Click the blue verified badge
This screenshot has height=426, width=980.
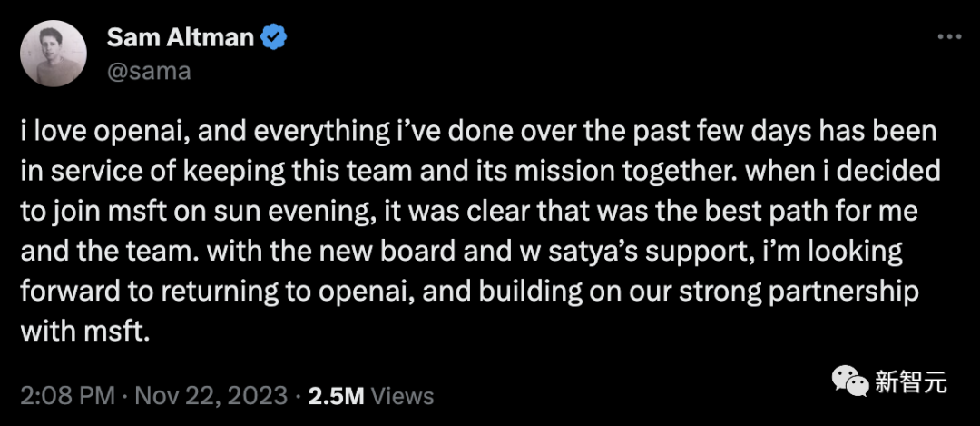(x=274, y=37)
